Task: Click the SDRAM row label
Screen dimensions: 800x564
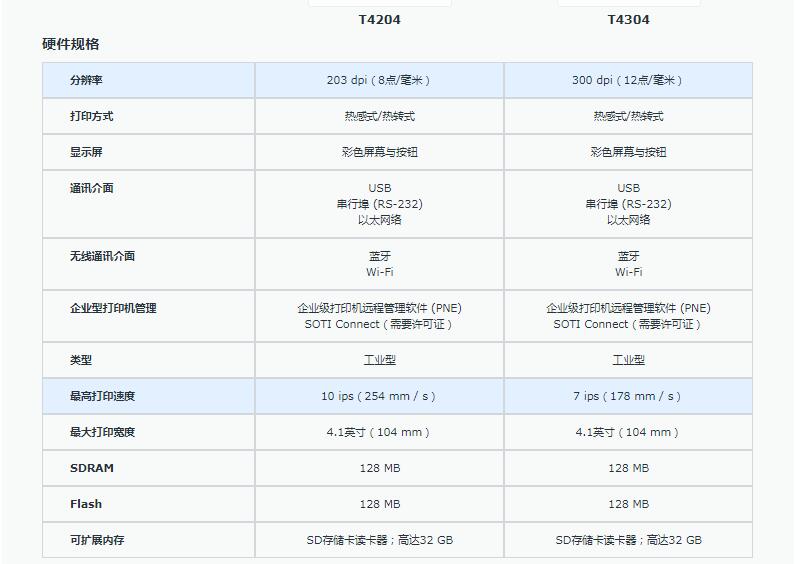Action: click(92, 468)
